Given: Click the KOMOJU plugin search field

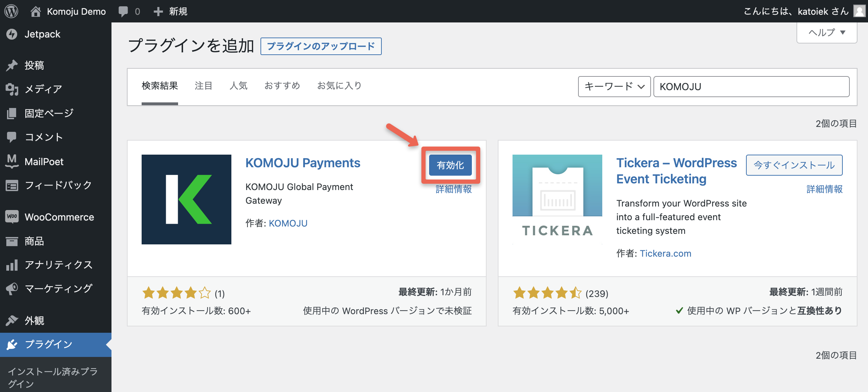Looking at the screenshot, I should point(751,87).
